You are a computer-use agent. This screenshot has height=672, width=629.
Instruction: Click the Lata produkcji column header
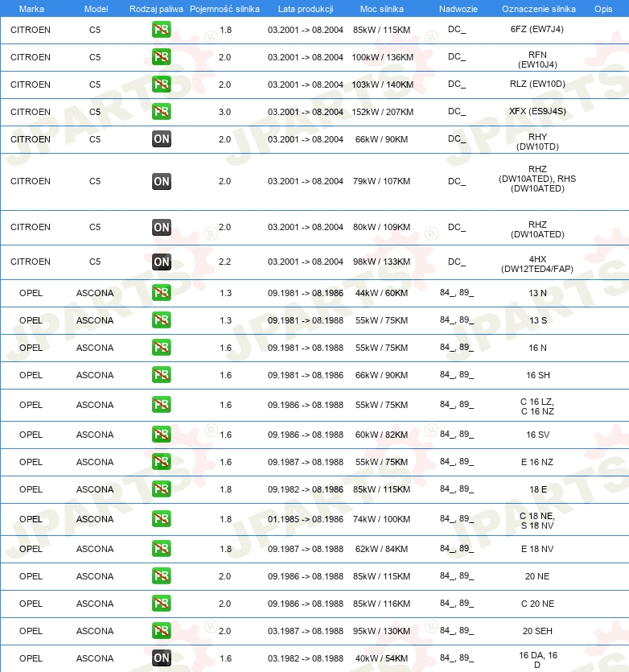click(306, 9)
